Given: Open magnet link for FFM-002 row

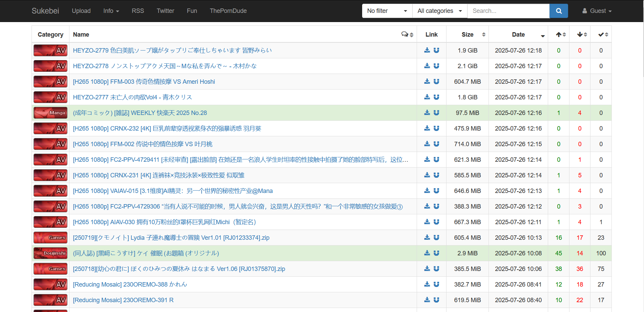Looking at the screenshot, I should tap(436, 144).
